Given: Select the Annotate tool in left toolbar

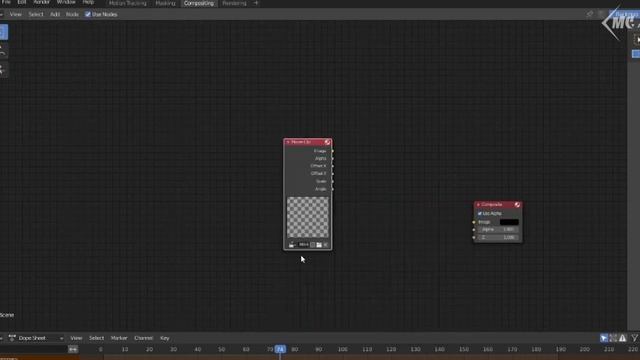Looking at the screenshot, I should coord(3,51).
